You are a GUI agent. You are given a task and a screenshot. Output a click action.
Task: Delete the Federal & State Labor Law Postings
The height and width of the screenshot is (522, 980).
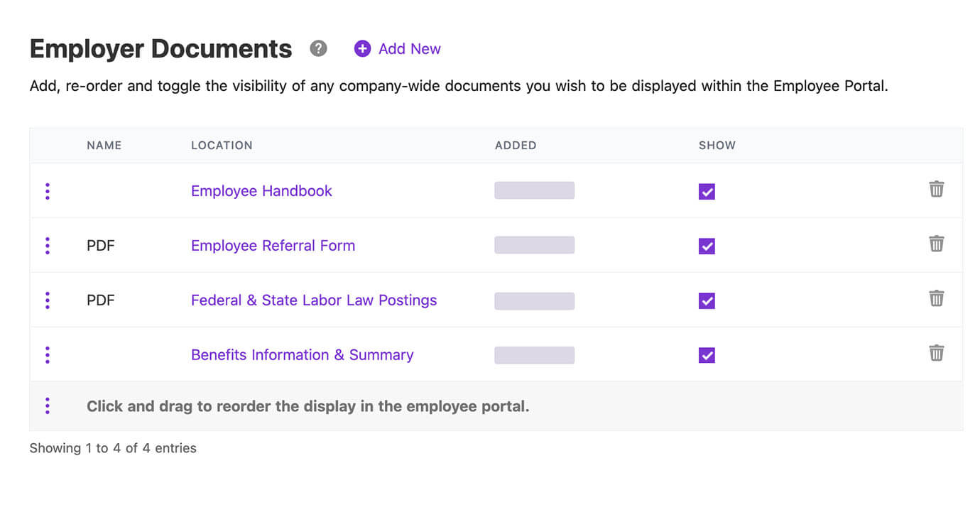[x=936, y=298]
